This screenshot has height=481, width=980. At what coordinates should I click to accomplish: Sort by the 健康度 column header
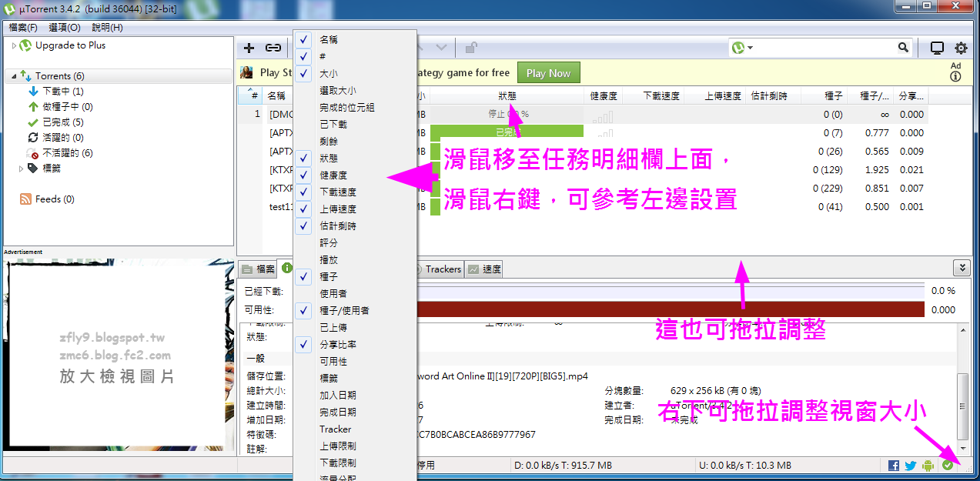pos(604,96)
